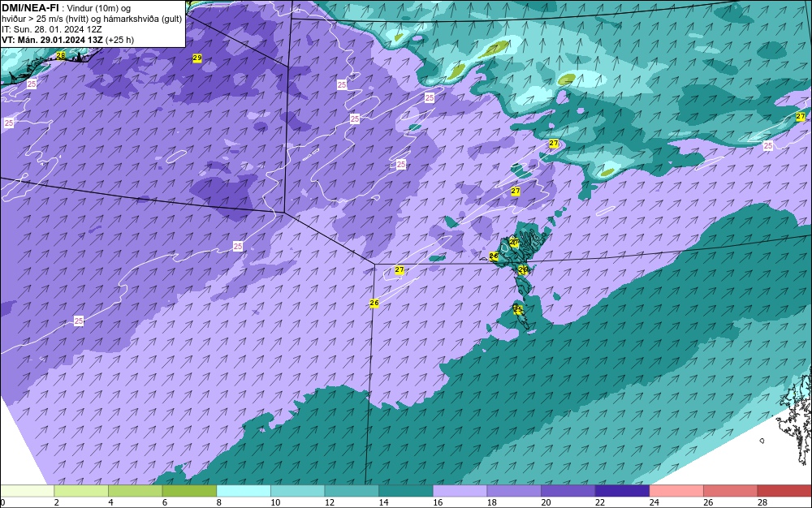
Task: Click the DMI/NEA-FI title text
Action: click(30, 8)
